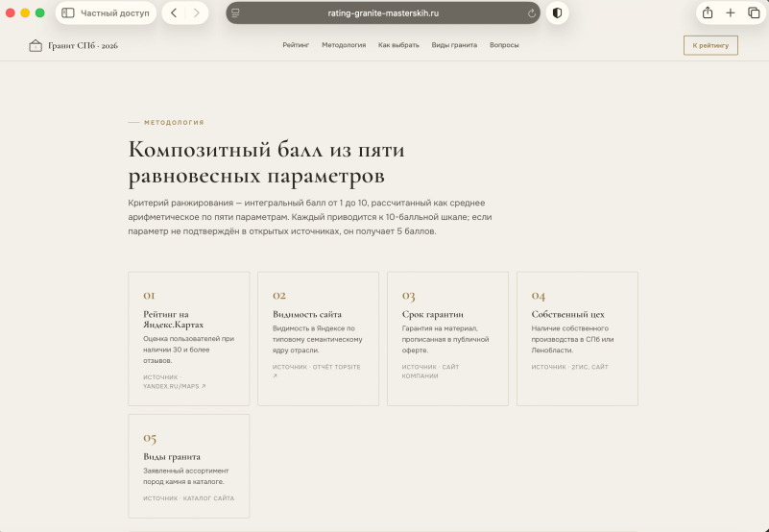This screenshot has width=769, height=532.
Task: Add a new tab with the plus icon
Action: (x=731, y=13)
